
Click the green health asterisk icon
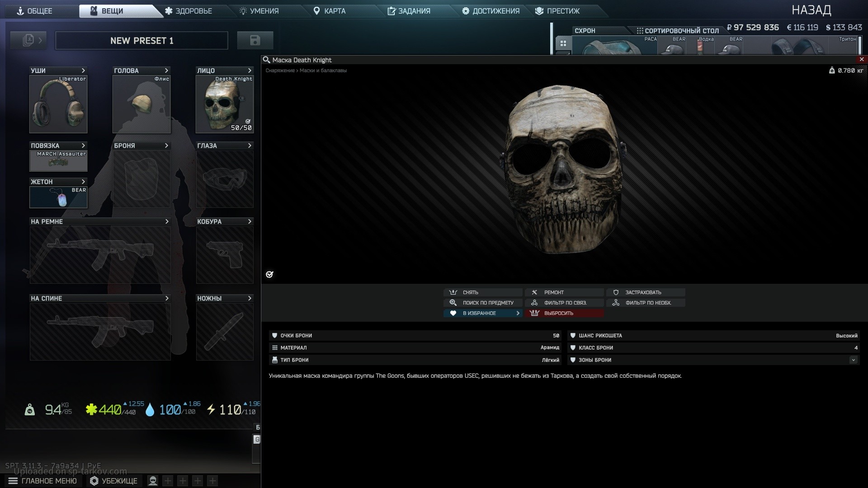tap(91, 409)
